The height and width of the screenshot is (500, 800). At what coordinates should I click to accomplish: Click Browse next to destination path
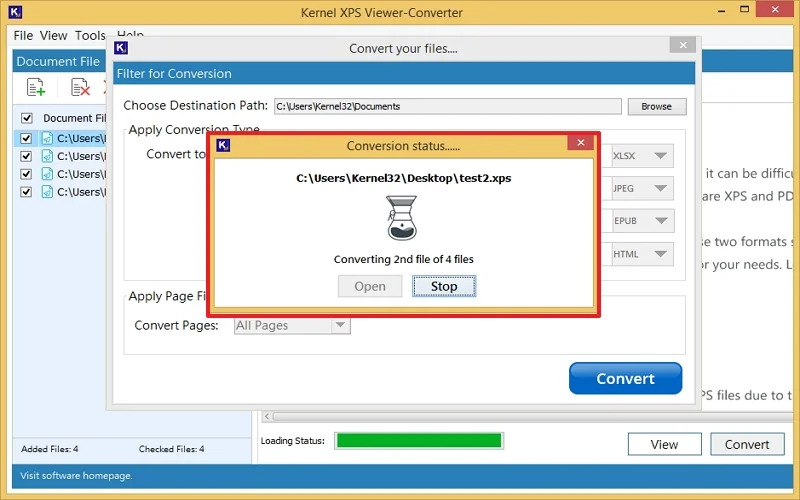click(x=657, y=107)
